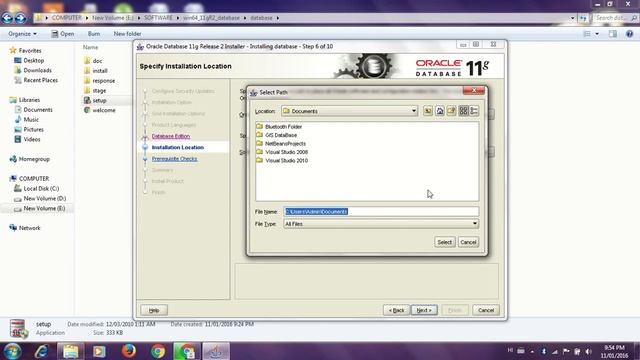
Task: Open Firefox from the taskbar
Action: pos(129,351)
